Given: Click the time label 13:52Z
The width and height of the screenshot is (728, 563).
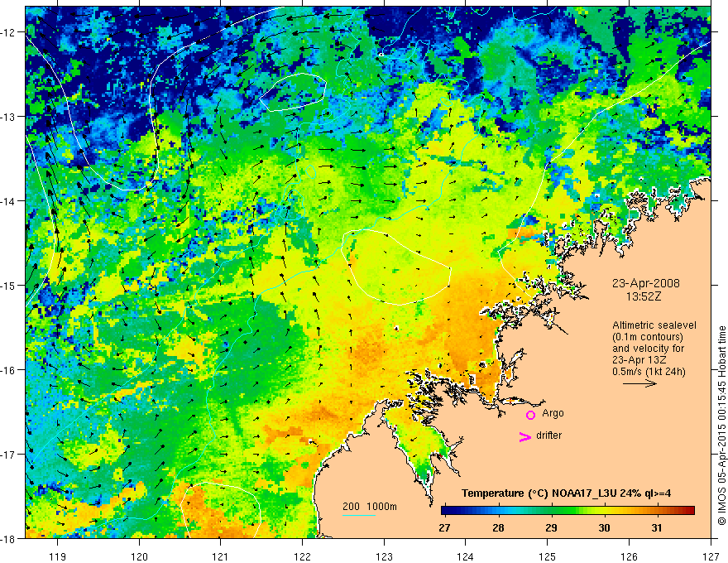Looking at the screenshot, I should click(x=643, y=296).
